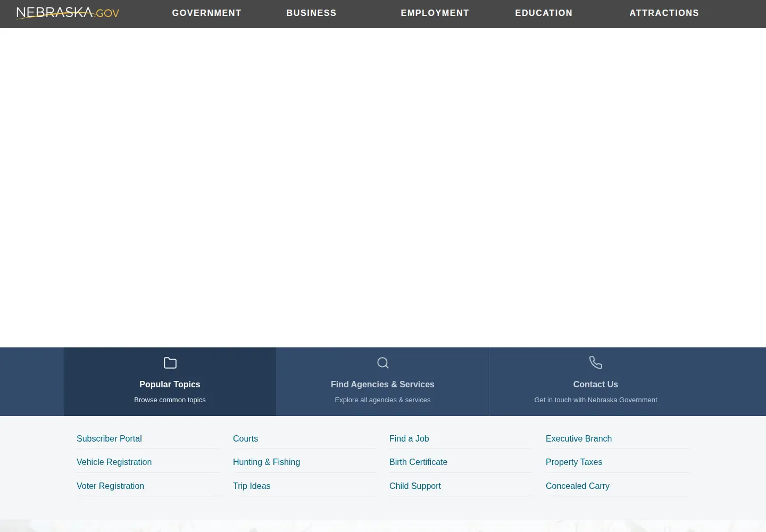Open the Child Support link
This screenshot has height=532, width=766.
[415, 486]
